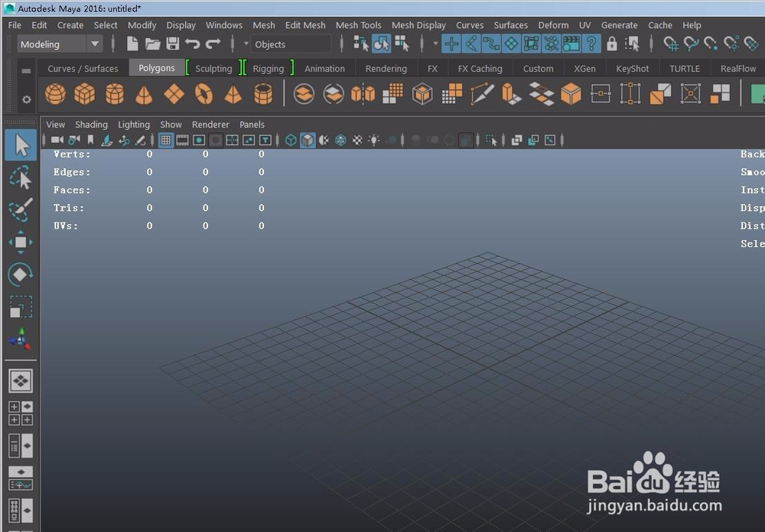This screenshot has width=765, height=532.
Task: Click the viewport select camera icon
Action: point(57,141)
